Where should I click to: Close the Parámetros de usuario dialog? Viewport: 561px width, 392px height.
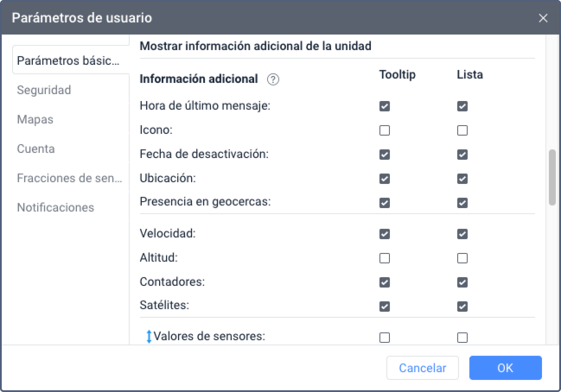543,17
